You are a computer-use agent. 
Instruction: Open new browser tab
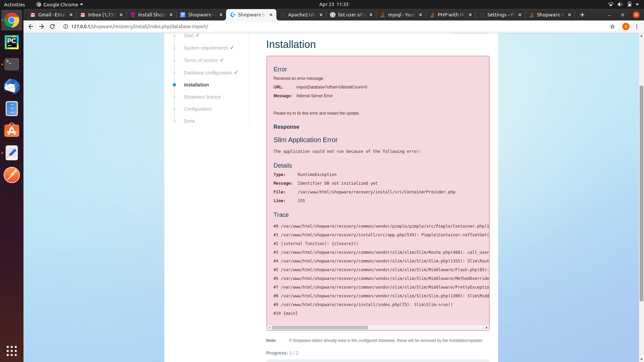[x=582, y=15]
